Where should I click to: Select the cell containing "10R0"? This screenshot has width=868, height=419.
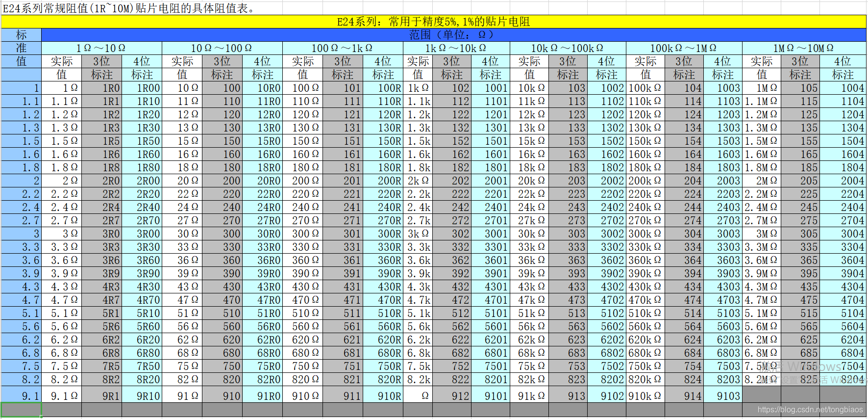click(262, 88)
